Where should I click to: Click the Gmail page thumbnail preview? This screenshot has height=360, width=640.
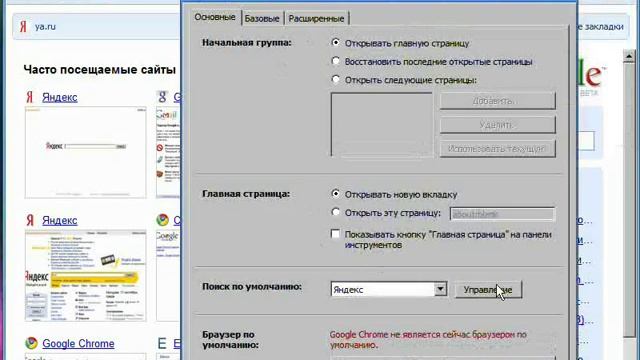point(168,152)
